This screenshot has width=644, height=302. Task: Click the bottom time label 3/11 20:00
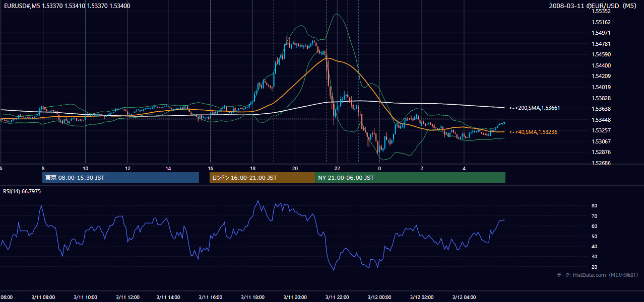[x=295, y=297]
